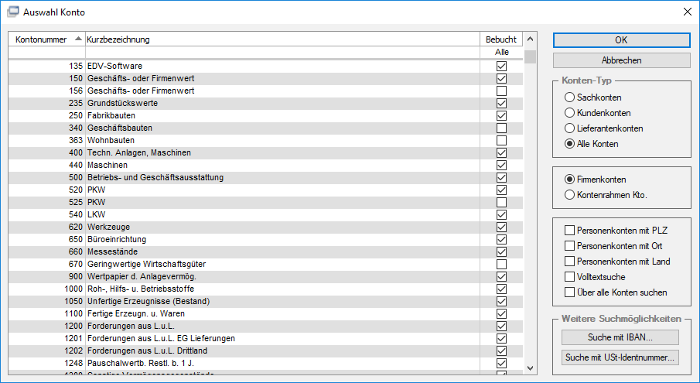Click the list scrollbar down arrow
Screen dimensions: 700x383
(x=530, y=368)
